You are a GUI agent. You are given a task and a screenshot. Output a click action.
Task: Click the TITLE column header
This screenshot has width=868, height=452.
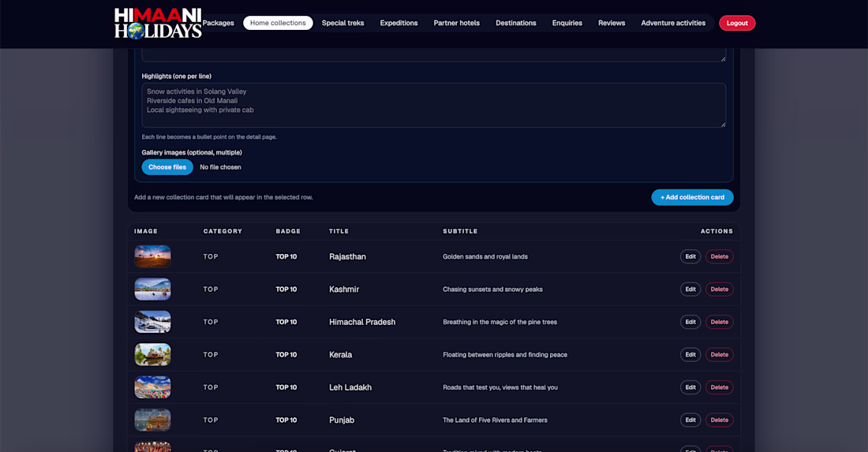click(339, 231)
